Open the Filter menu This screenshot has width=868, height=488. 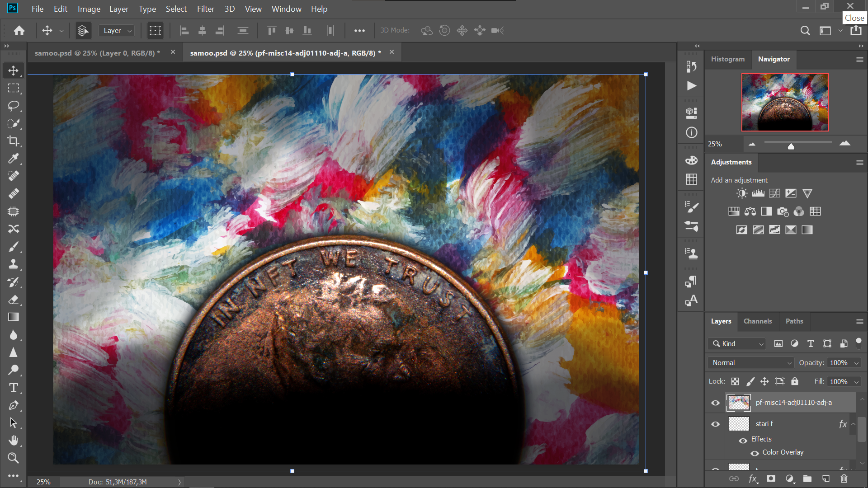pyautogui.click(x=206, y=9)
